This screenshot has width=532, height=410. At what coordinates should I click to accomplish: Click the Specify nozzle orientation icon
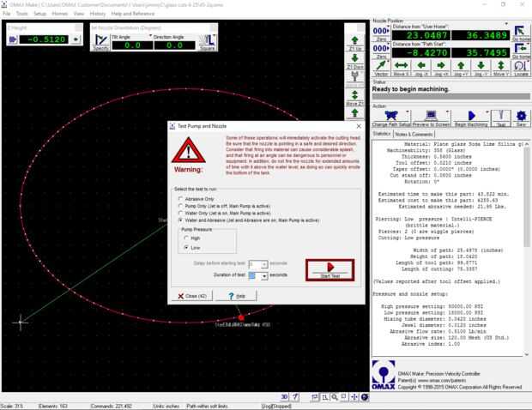pos(100,42)
